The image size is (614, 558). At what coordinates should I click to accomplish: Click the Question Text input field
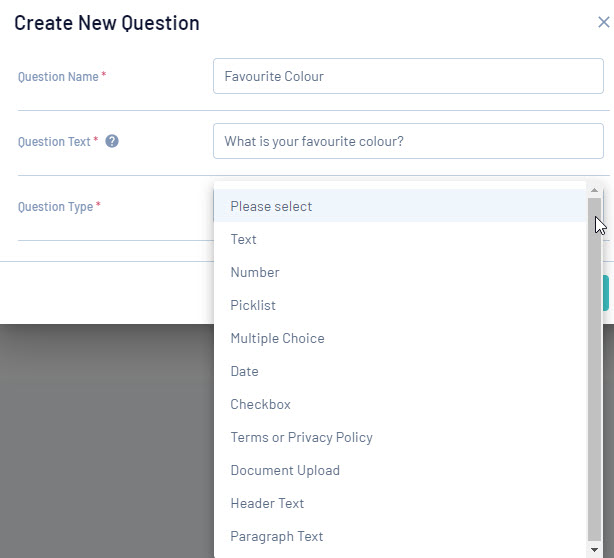pyautogui.click(x=408, y=141)
